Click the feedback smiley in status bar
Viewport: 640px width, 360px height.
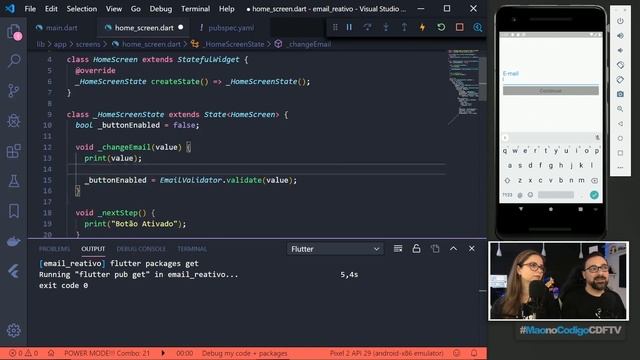(x=456, y=353)
